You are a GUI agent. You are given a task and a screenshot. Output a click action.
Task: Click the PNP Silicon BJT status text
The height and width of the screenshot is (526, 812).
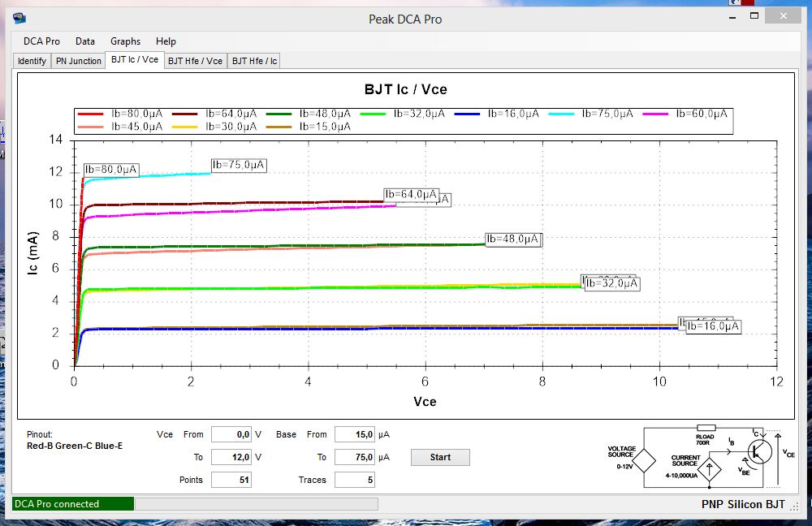[x=743, y=504]
